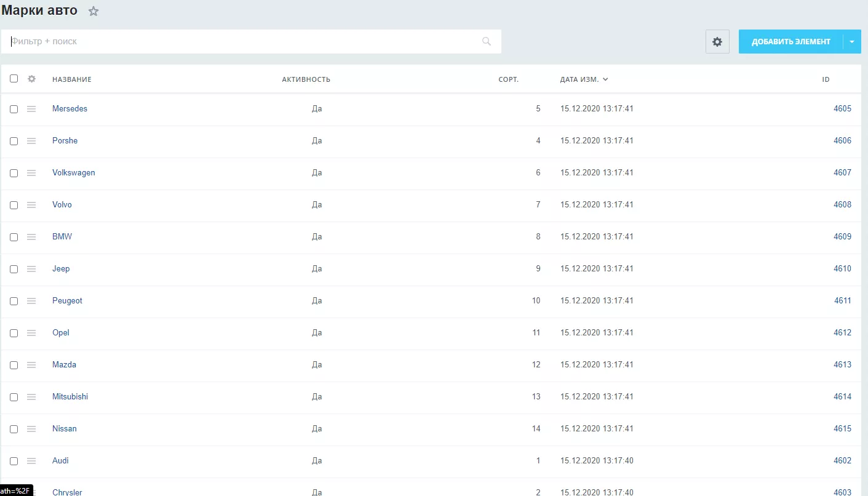Open row menu for Peugeot
The image size is (868, 496).
coord(31,301)
